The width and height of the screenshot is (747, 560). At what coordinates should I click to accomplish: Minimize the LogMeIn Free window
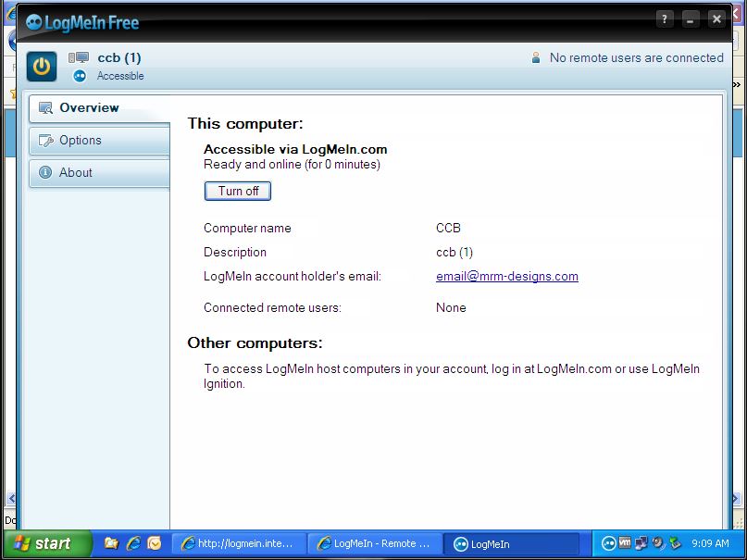pyautogui.click(x=691, y=19)
